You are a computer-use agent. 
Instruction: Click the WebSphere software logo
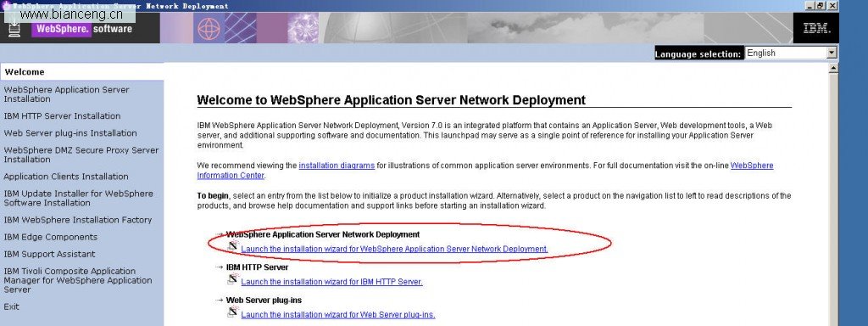coord(82,29)
